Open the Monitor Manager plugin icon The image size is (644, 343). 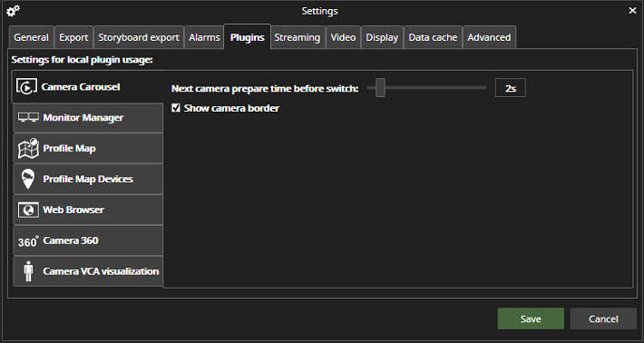pos(28,117)
